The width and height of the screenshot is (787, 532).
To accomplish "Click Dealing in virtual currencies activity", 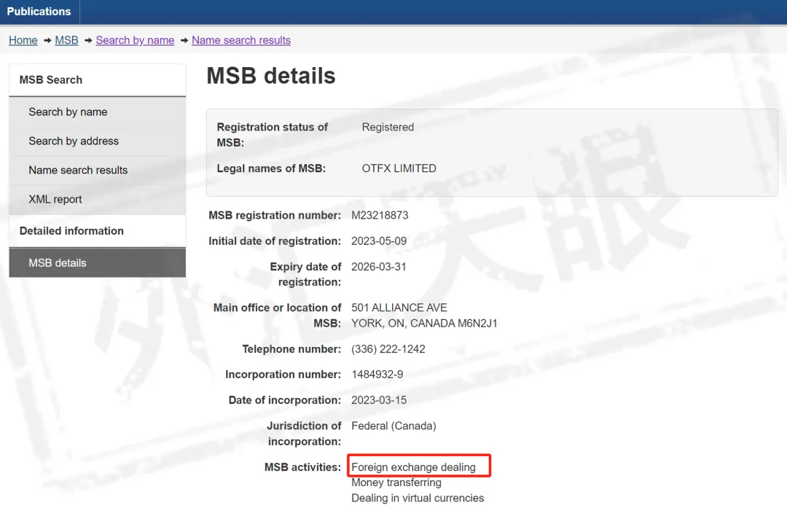I will pyautogui.click(x=418, y=498).
